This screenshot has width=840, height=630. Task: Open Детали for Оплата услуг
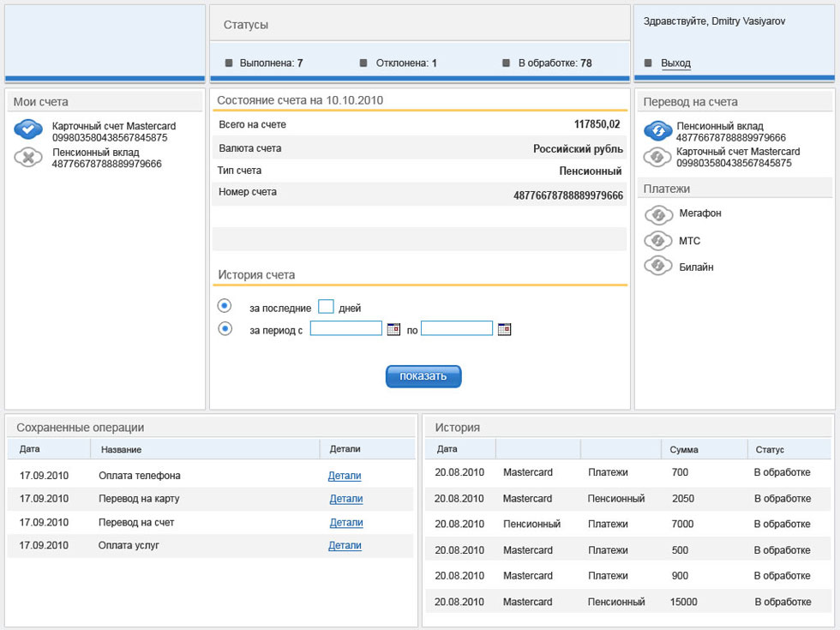coord(345,545)
